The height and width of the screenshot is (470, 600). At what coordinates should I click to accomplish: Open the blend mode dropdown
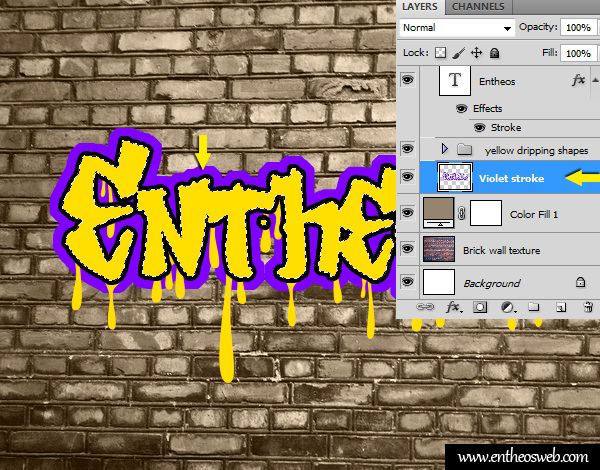tap(457, 28)
